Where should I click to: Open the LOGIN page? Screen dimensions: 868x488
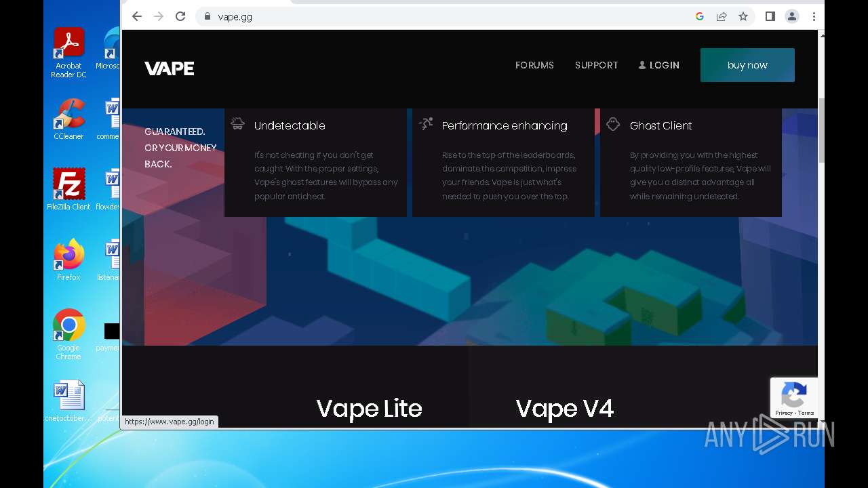658,65
